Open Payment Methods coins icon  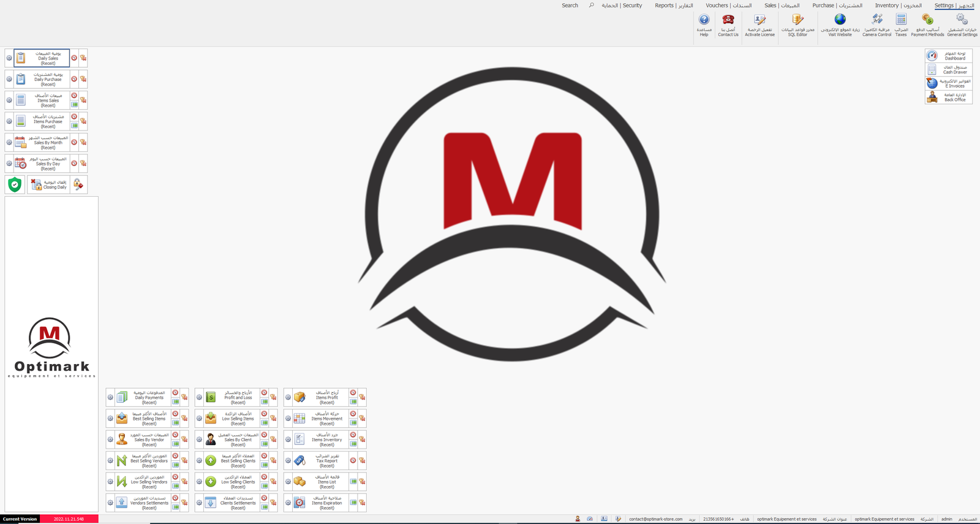927,25
